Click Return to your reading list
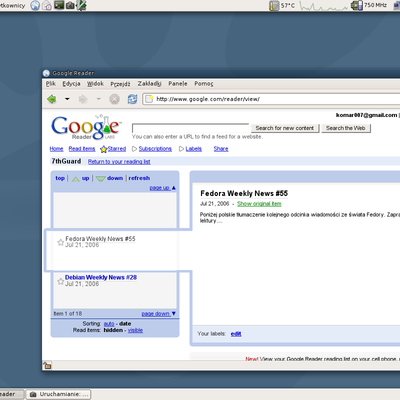The image size is (400, 400). click(x=119, y=162)
